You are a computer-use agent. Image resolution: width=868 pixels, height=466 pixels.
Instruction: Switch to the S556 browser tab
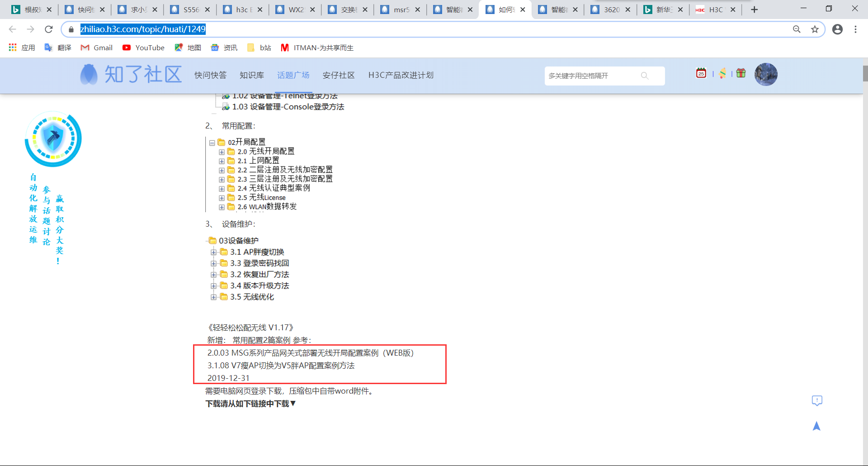pos(190,10)
